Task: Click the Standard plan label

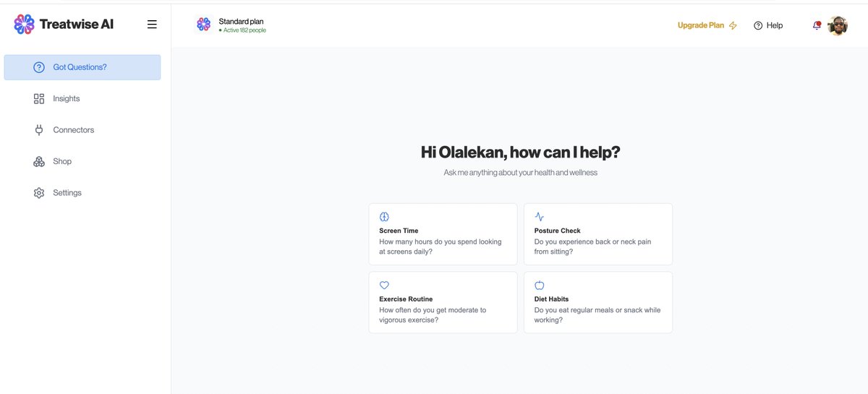Action: 241,22
